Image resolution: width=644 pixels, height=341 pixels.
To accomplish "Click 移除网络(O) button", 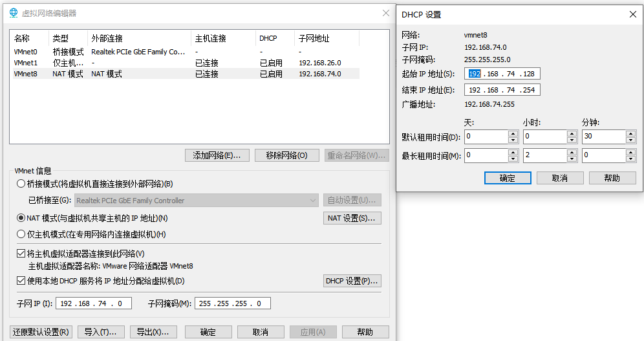I will click(286, 155).
